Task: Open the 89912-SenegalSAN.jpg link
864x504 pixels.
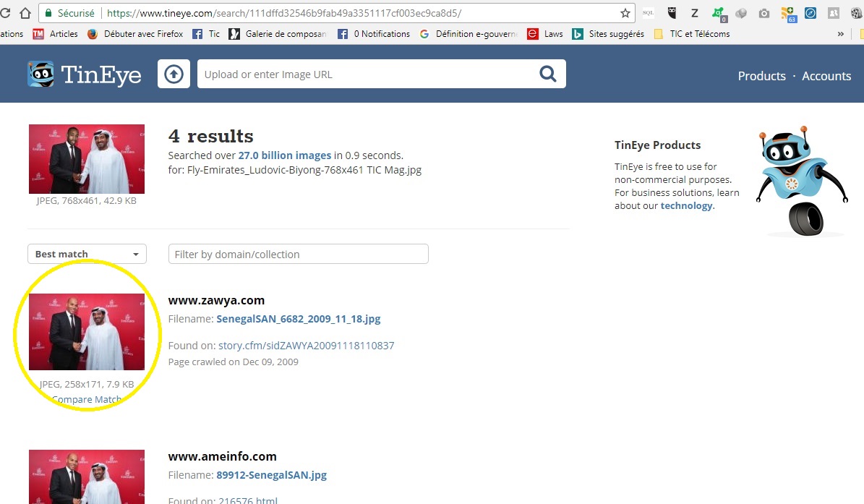Action: coord(271,475)
